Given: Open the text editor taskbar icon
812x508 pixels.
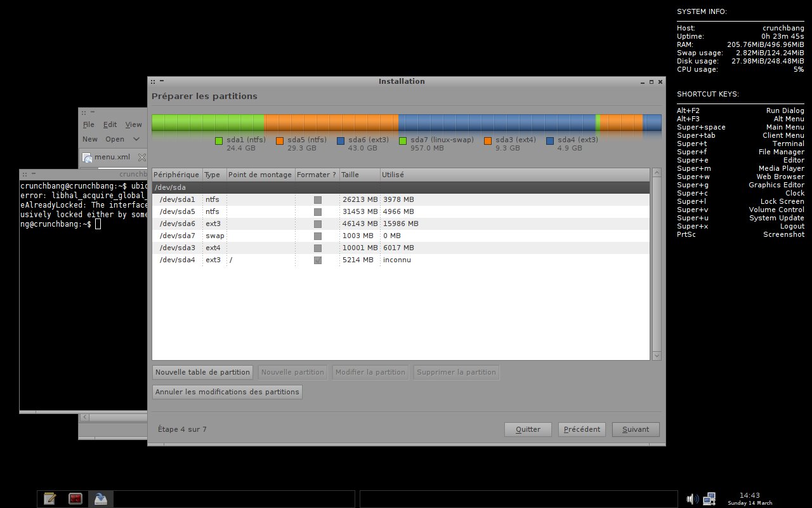Looking at the screenshot, I should pos(50,498).
